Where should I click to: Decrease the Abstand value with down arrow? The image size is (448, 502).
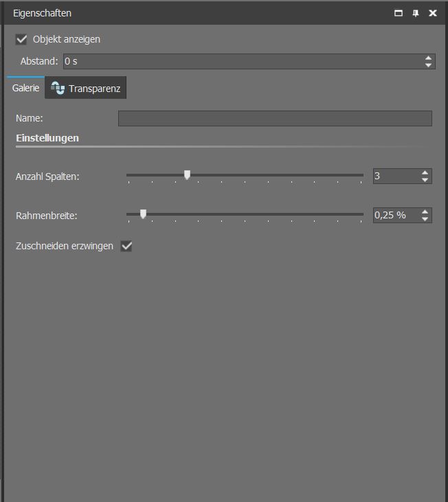[429, 65]
